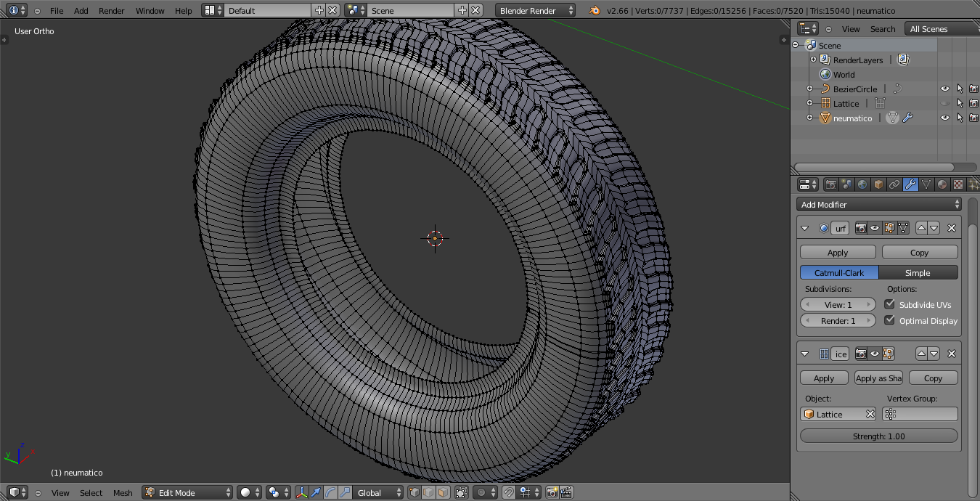Collapse the Lattice modifier panel

click(x=804, y=354)
